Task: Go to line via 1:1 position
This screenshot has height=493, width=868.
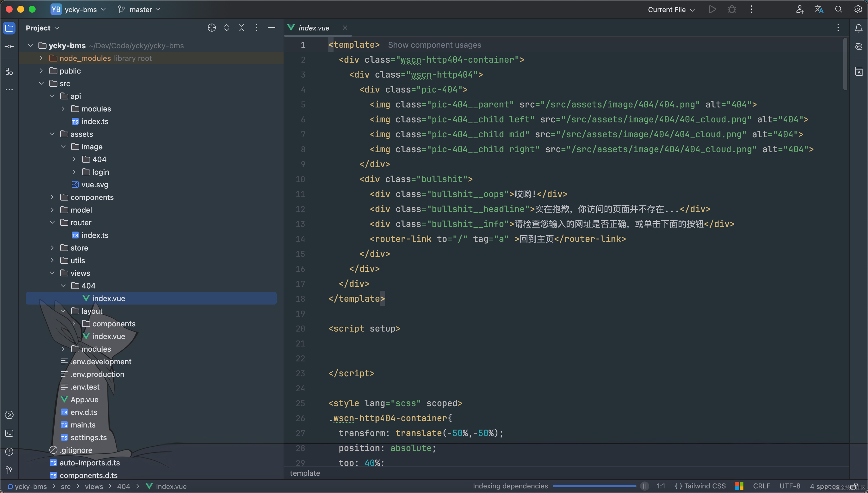Action: 661,486
